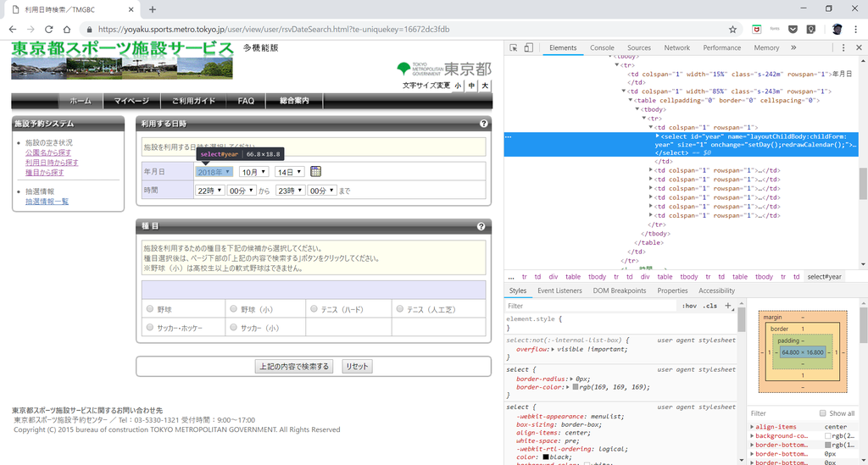Viewport: 868px width, 465px height.
Task: Expand the align-items computed property
Action: click(753, 427)
